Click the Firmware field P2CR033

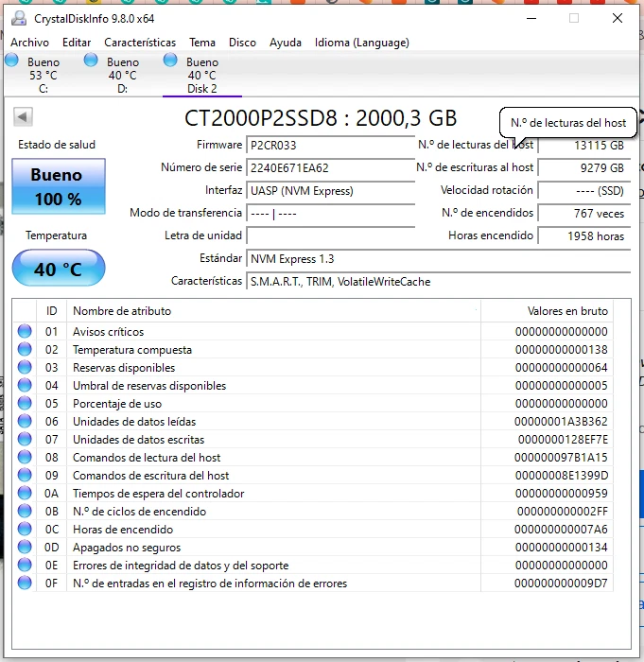point(330,146)
